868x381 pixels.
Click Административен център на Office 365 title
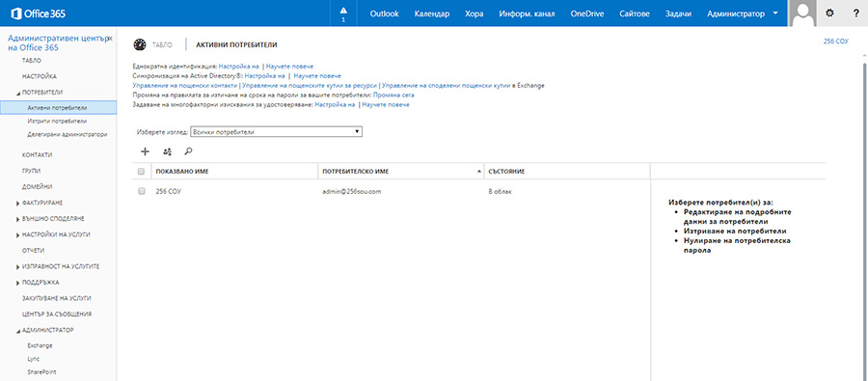(57, 42)
